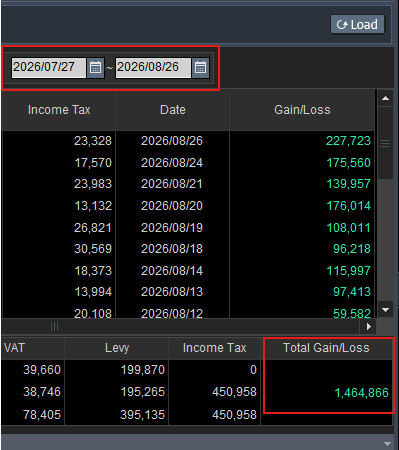399x450 pixels.
Task: Click the VAT header in the summary table
Action: coord(14,348)
